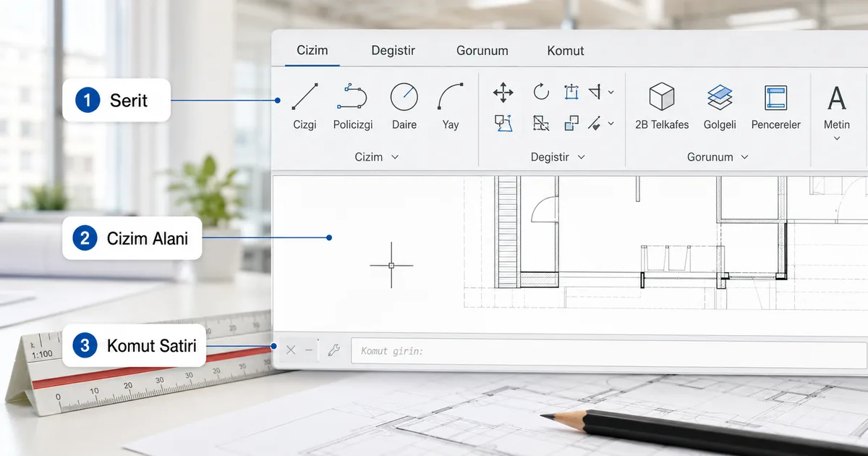Open the mirror tool dropdown arrow
The height and width of the screenshot is (456, 868).
coord(611,92)
